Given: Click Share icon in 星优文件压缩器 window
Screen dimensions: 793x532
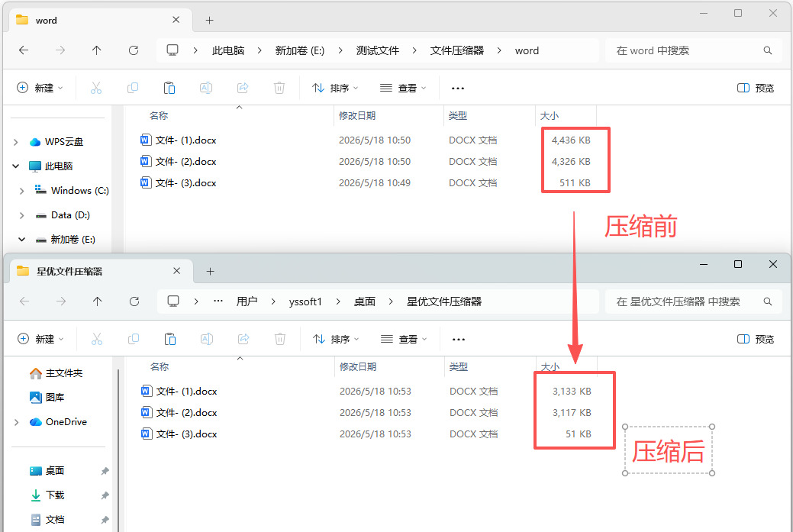Looking at the screenshot, I should tap(243, 339).
